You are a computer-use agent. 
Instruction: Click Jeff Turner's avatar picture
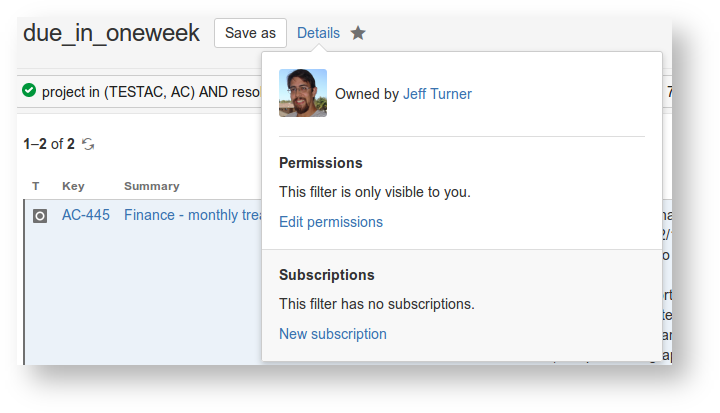click(302, 93)
